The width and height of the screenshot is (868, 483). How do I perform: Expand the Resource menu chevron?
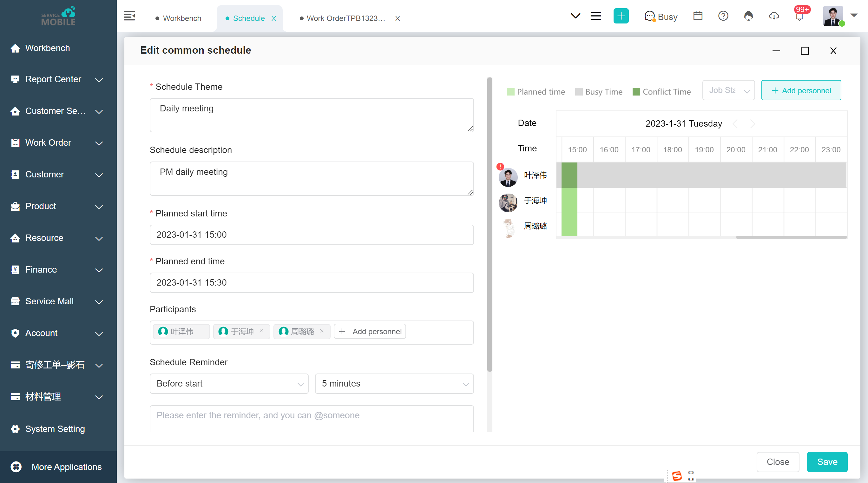point(99,239)
